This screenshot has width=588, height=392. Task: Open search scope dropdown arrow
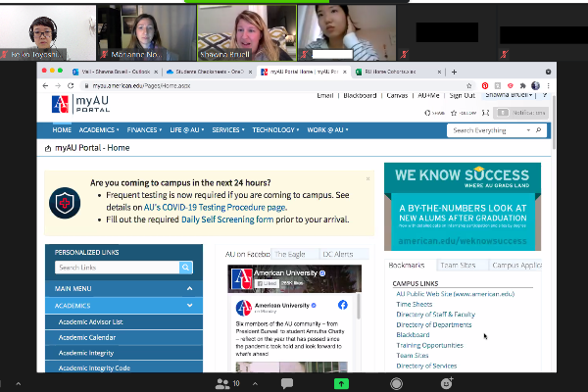(x=528, y=130)
